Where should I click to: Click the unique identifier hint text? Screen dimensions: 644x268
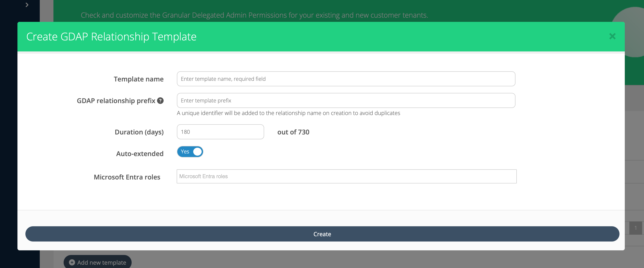288,113
